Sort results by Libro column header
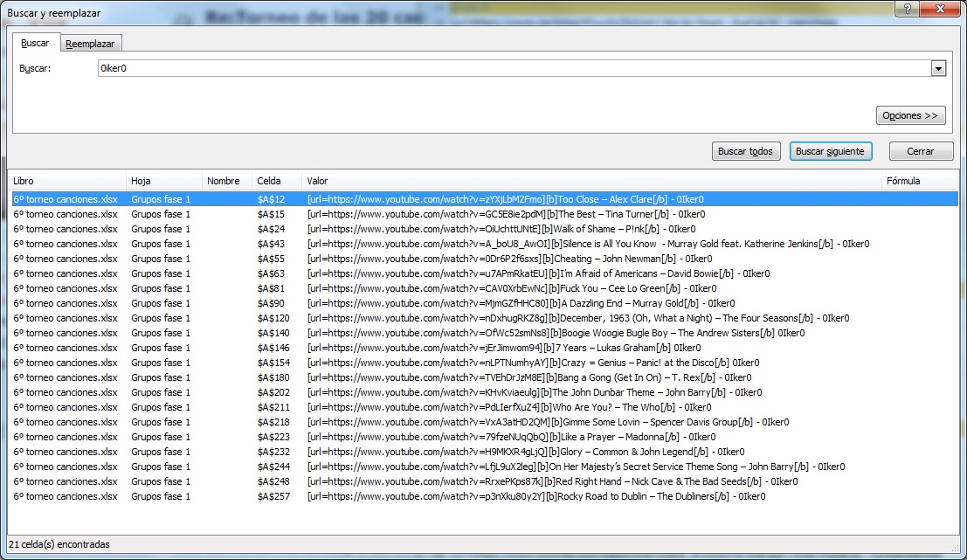 (66, 181)
